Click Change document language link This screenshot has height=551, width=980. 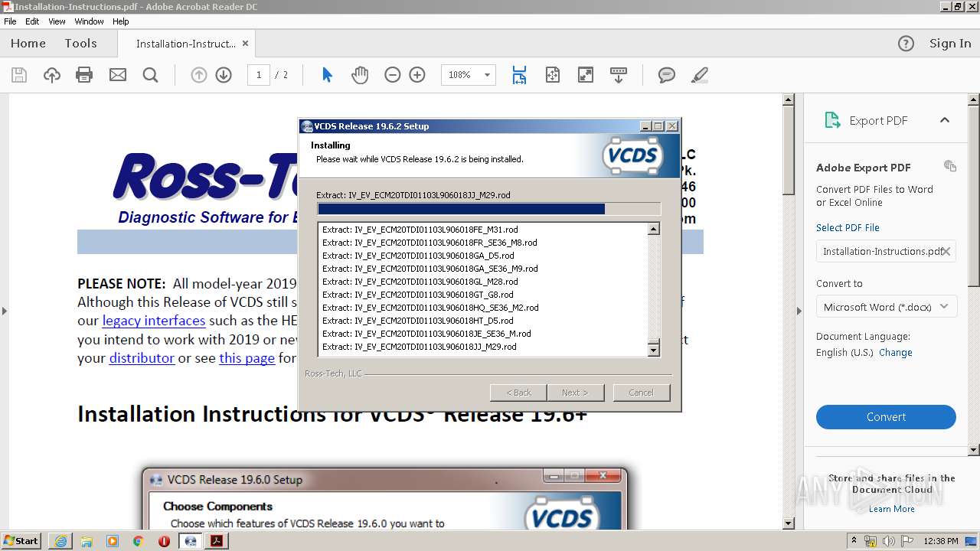pos(896,353)
